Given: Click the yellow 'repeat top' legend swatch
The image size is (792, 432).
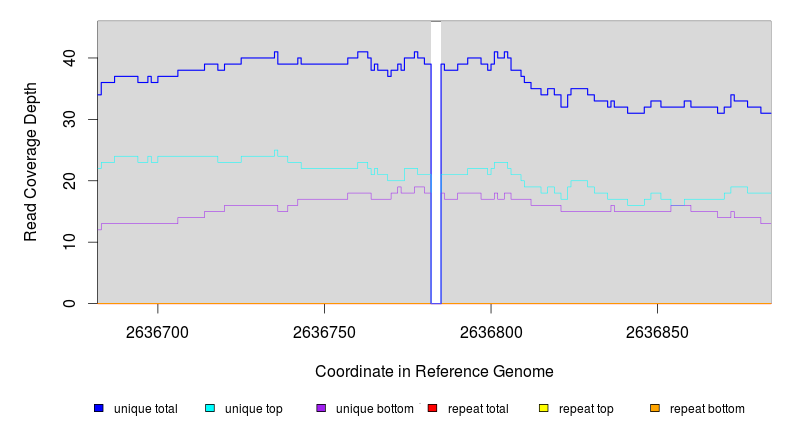Looking at the screenshot, I should pyautogui.click(x=544, y=408).
